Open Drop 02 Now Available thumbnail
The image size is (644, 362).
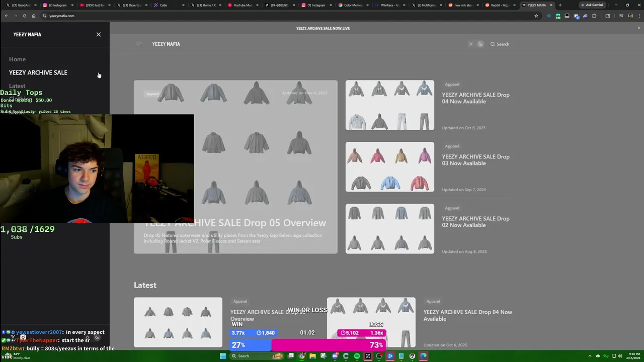pos(390,229)
